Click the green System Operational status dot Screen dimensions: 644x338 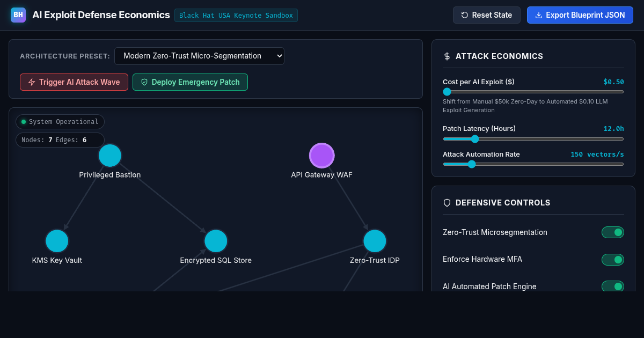24,122
